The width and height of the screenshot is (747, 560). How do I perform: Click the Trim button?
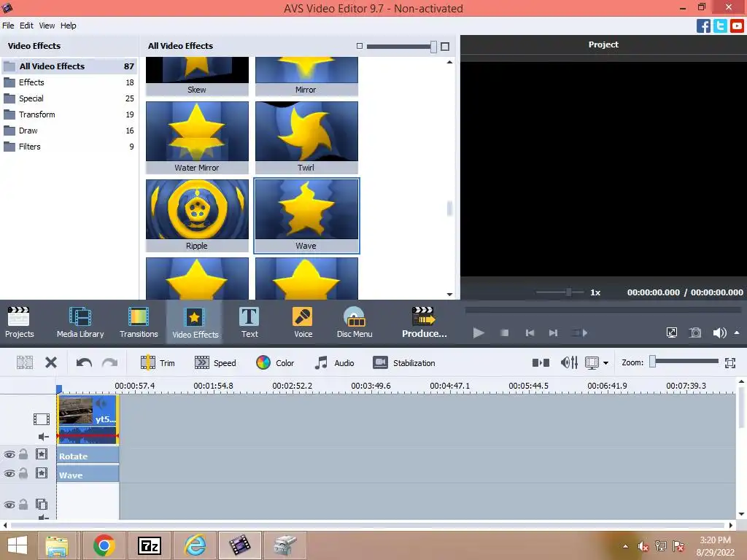(158, 363)
